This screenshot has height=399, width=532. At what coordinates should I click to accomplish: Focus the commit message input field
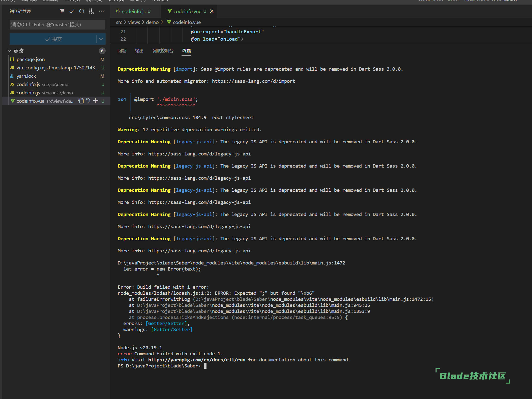(57, 24)
